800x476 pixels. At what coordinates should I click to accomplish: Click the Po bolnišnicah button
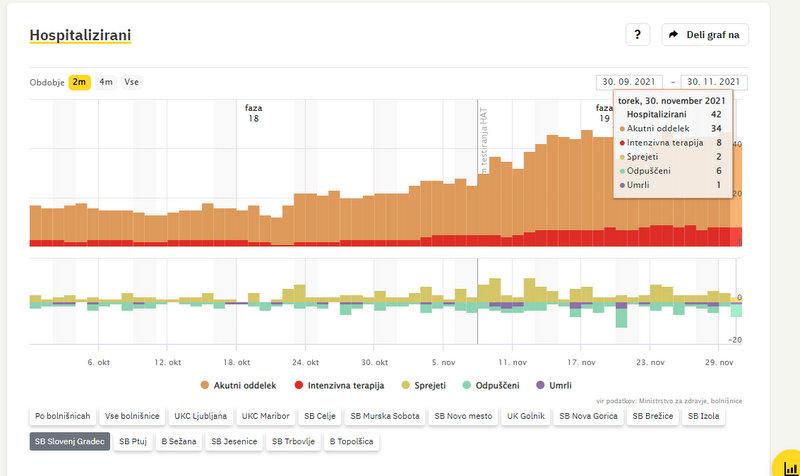(x=62, y=415)
